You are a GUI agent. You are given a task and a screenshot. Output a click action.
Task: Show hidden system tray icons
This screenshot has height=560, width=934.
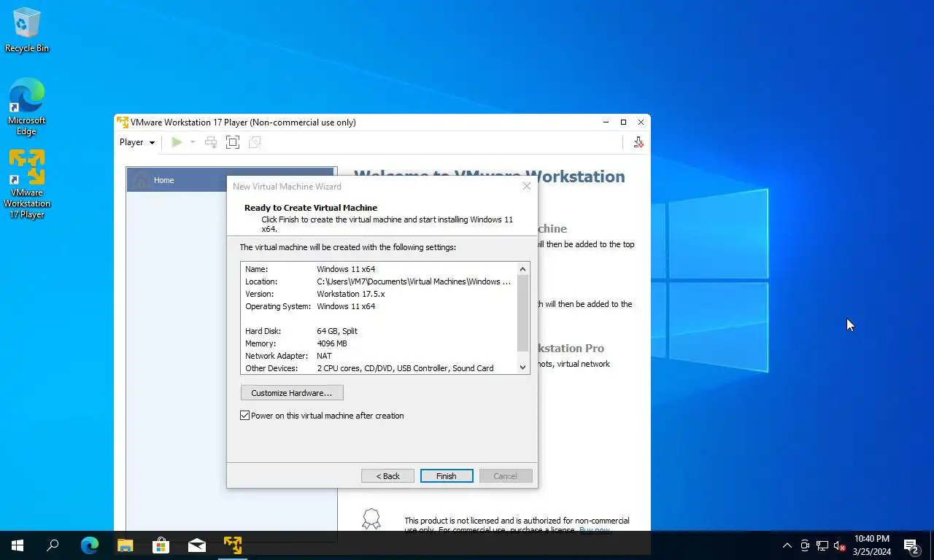coord(787,545)
